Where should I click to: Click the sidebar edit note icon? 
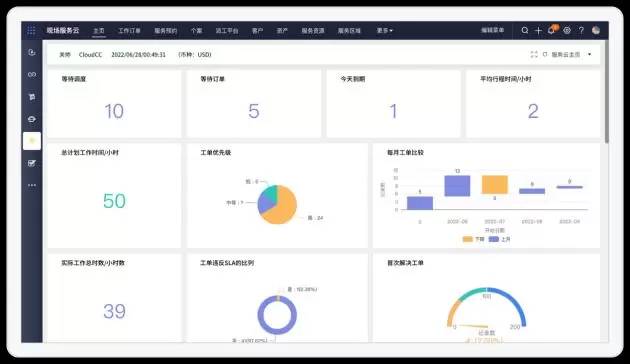32,163
